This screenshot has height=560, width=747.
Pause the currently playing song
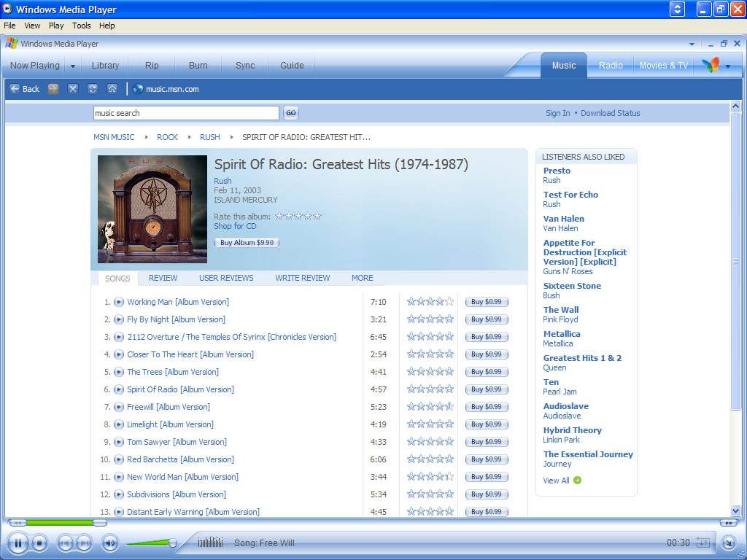[x=18, y=542]
